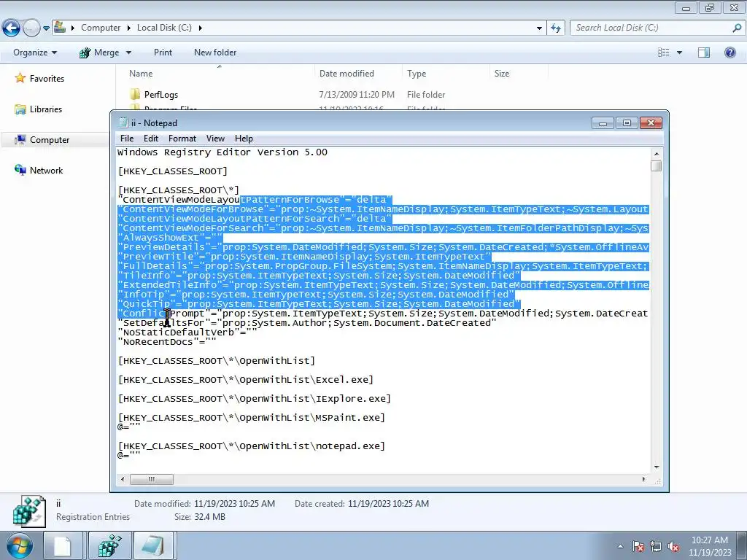Expand the Merge dropdown arrow
This screenshot has width=747, height=560.
(128, 52)
